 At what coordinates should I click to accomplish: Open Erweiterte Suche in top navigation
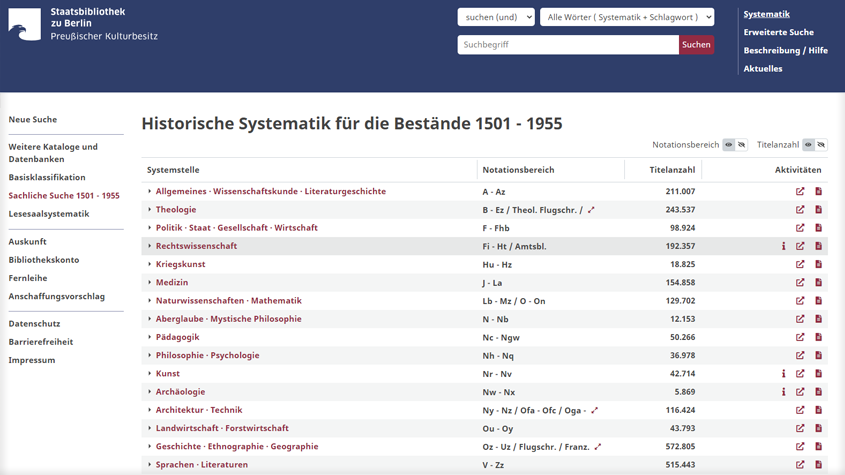778,32
